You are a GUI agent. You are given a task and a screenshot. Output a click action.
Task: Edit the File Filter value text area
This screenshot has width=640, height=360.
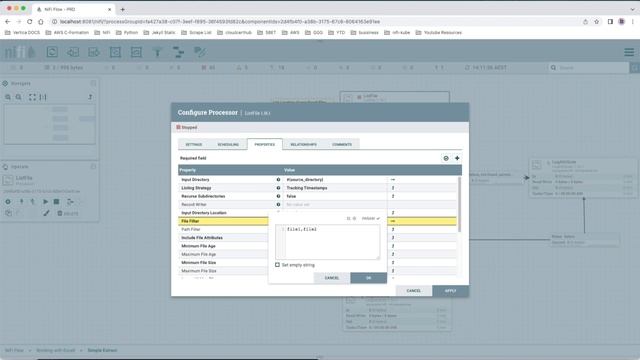coord(328,242)
